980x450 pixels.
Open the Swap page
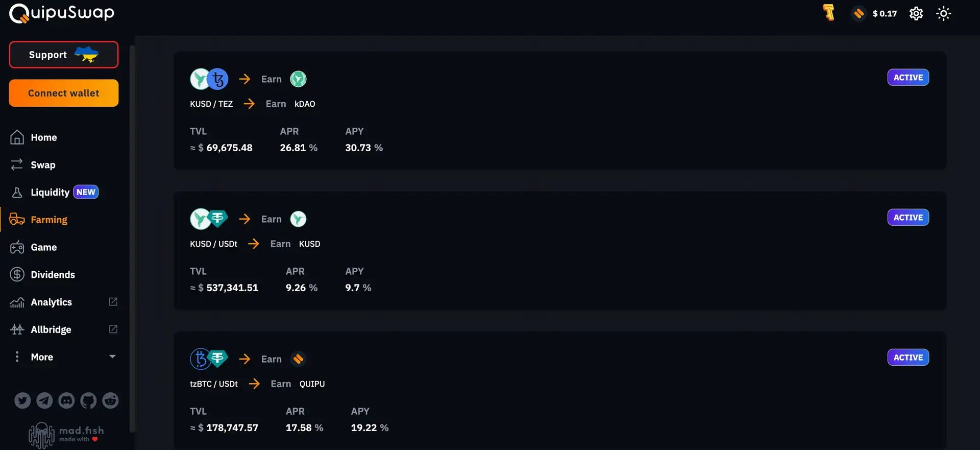43,165
